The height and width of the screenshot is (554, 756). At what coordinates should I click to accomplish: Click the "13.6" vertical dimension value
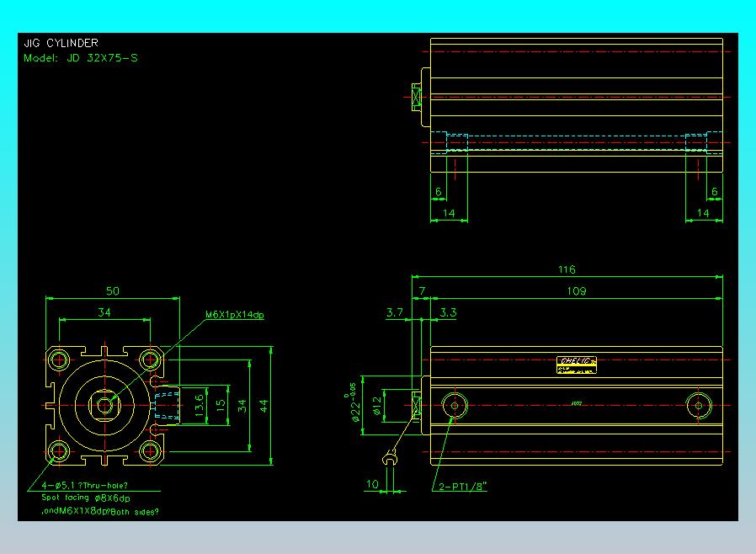pos(200,405)
